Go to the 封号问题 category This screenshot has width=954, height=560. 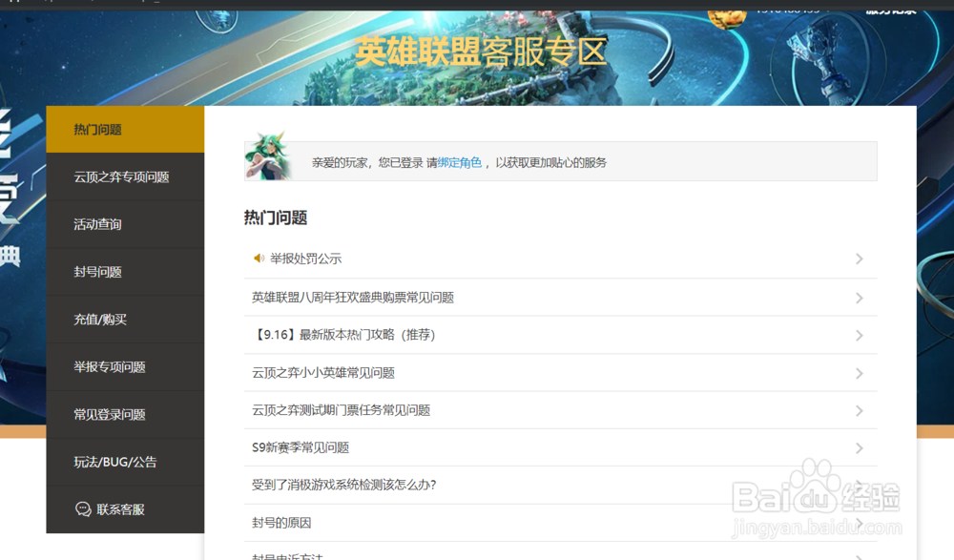pos(125,272)
